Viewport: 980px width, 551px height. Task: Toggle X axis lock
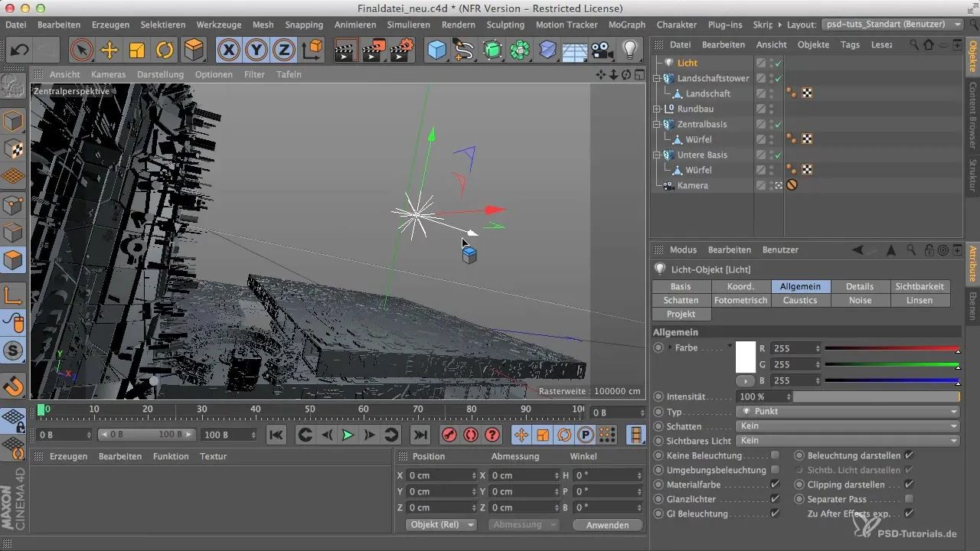228,51
